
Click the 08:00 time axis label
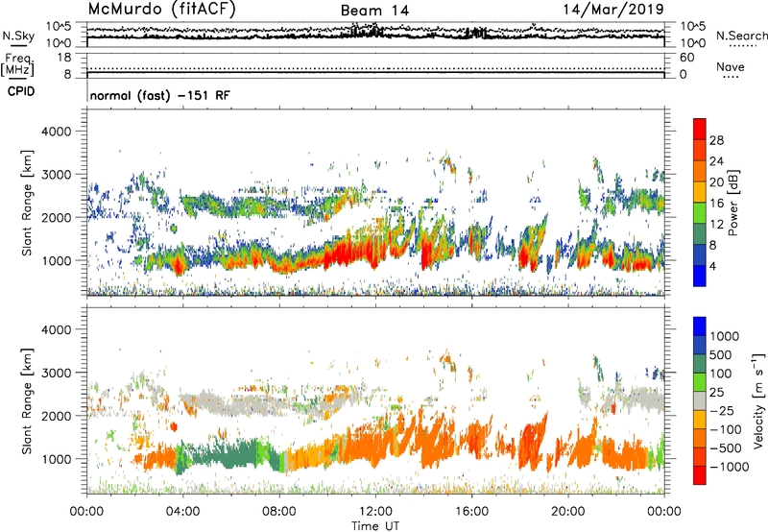[279, 512]
